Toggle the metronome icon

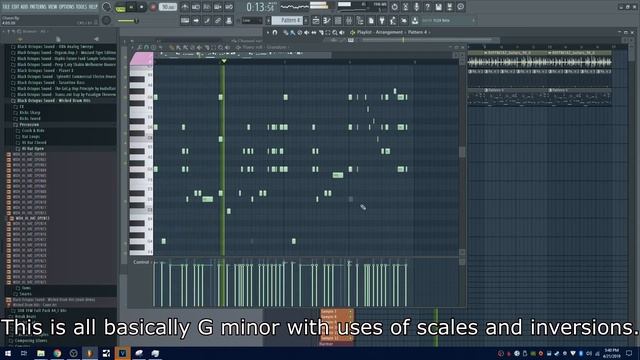tap(185, 7)
